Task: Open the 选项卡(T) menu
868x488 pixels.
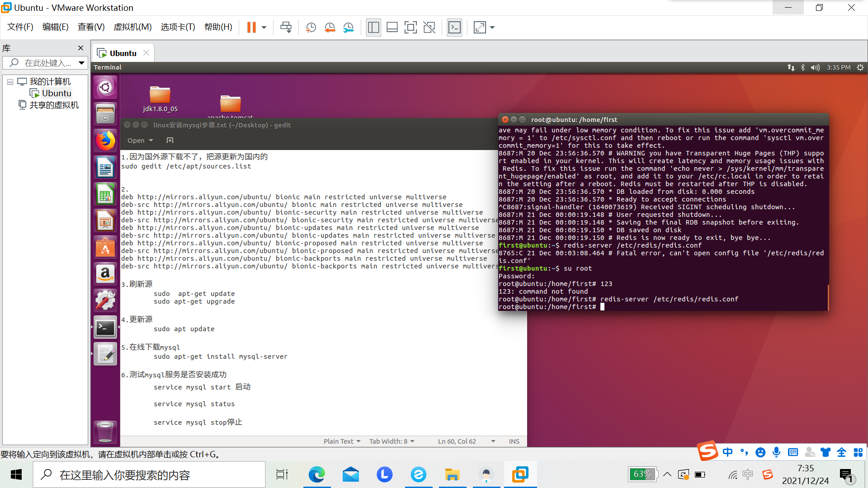Action: tap(178, 27)
